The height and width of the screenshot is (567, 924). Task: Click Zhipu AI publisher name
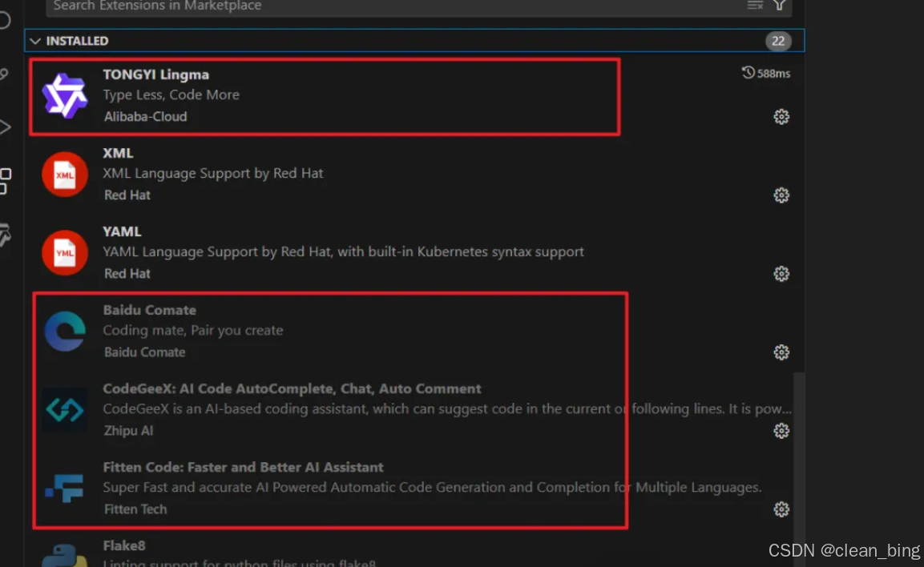128,430
